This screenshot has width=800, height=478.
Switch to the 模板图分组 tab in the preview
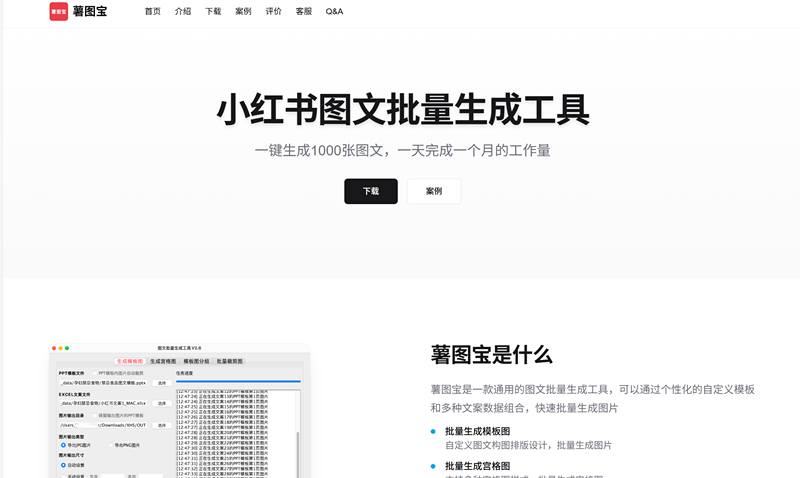pyautogui.click(x=196, y=361)
